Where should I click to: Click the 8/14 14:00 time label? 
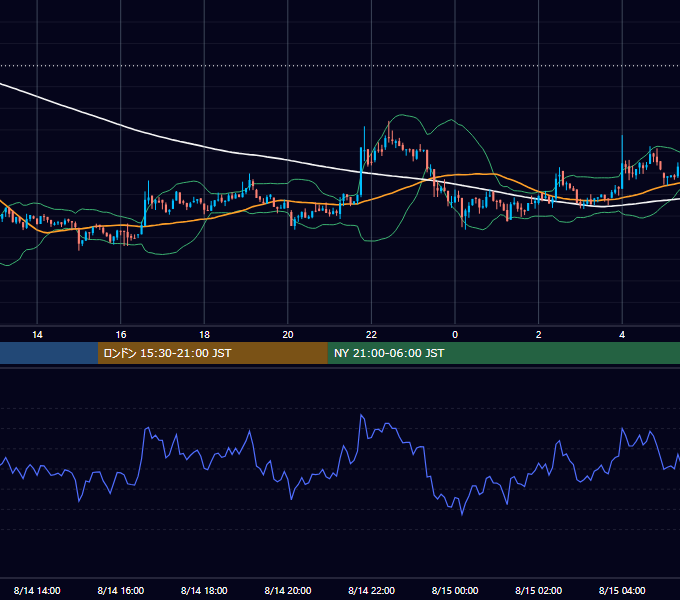click(37, 590)
